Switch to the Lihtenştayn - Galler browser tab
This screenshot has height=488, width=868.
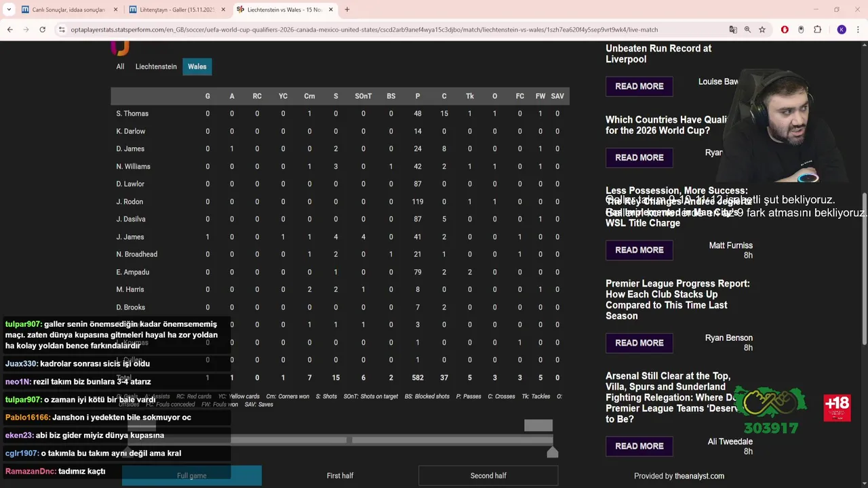click(176, 9)
